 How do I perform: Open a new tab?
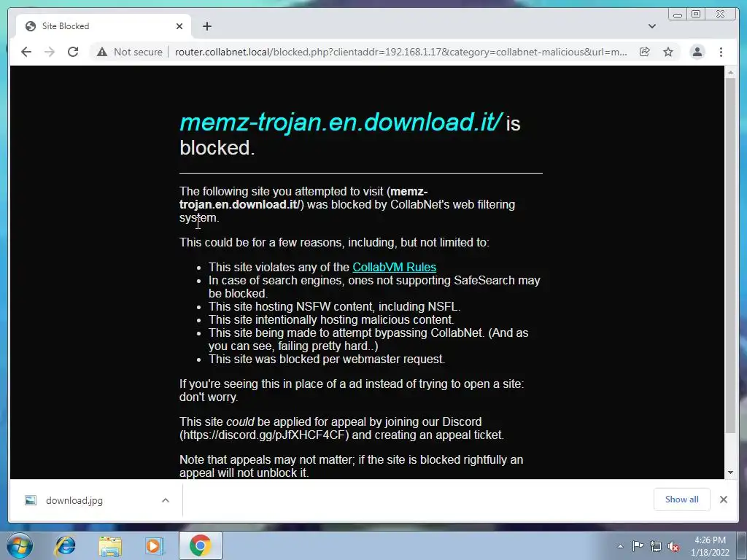tap(206, 26)
